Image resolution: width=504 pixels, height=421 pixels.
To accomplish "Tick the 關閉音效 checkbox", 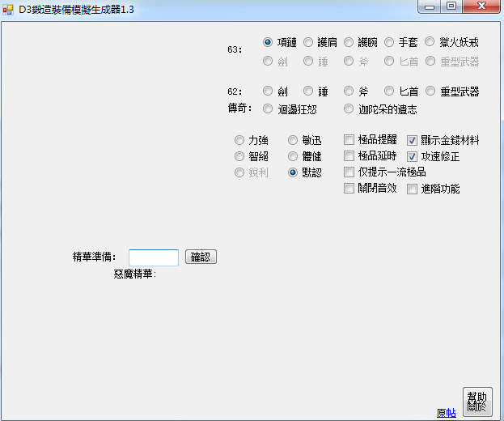I will [x=349, y=189].
